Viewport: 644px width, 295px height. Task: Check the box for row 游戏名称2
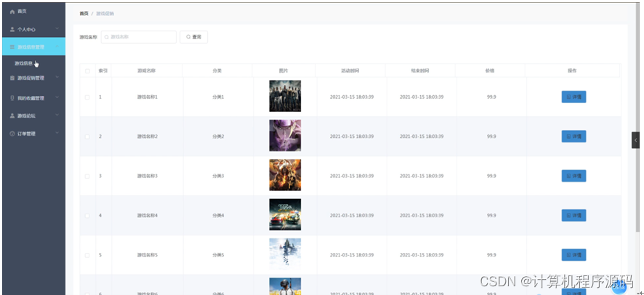(87, 137)
